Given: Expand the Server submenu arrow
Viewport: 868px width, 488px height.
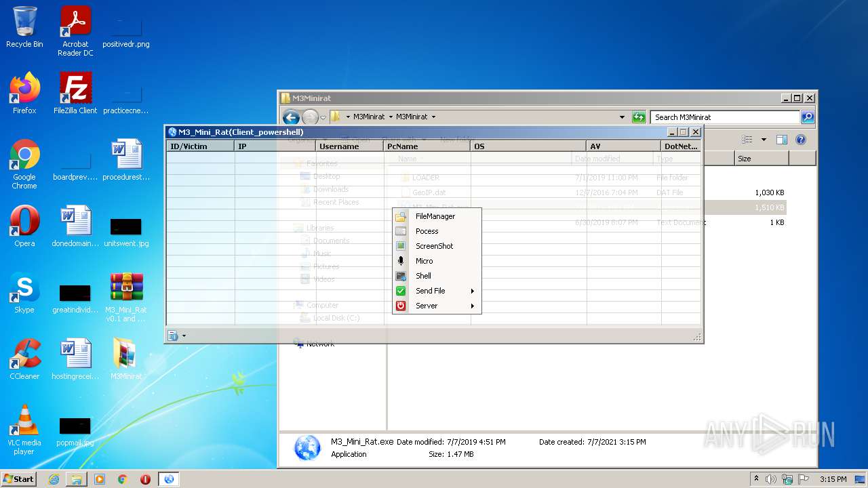Looking at the screenshot, I should point(473,306).
